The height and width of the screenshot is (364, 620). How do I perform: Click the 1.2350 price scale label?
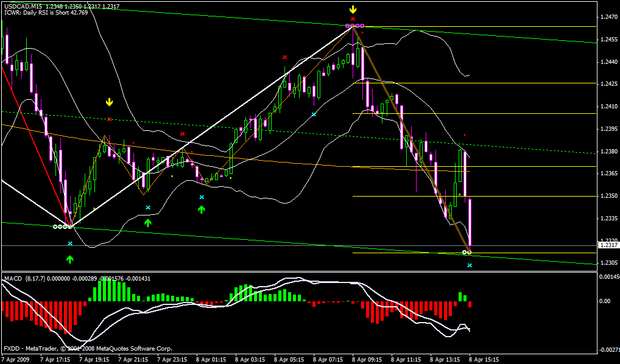pyautogui.click(x=608, y=196)
